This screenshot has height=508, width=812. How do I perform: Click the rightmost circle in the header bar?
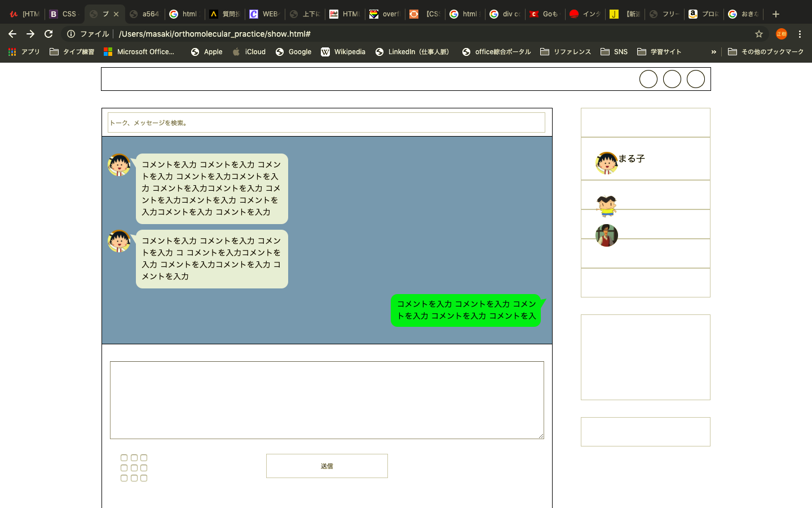click(695, 79)
